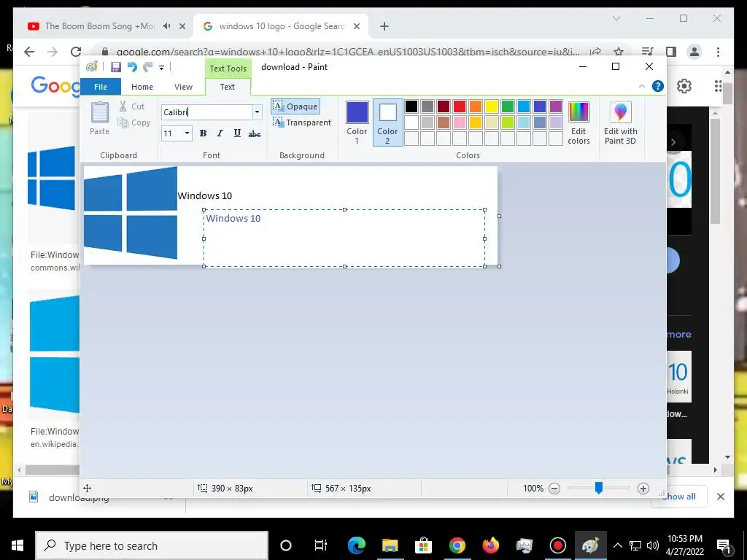This screenshot has width=747, height=560.
Task: Click the Redo arrow in Paint's title bar
Action: [x=148, y=67]
